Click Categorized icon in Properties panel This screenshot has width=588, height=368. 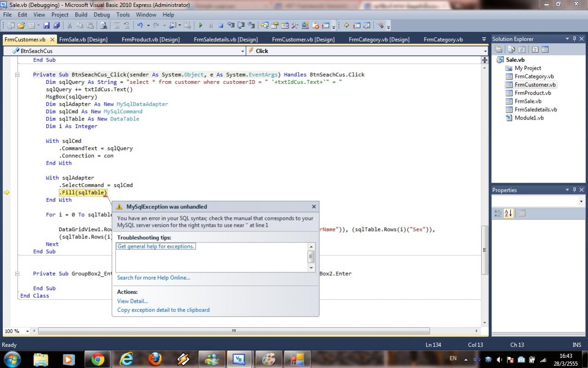pyautogui.click(x=498, y=213)
